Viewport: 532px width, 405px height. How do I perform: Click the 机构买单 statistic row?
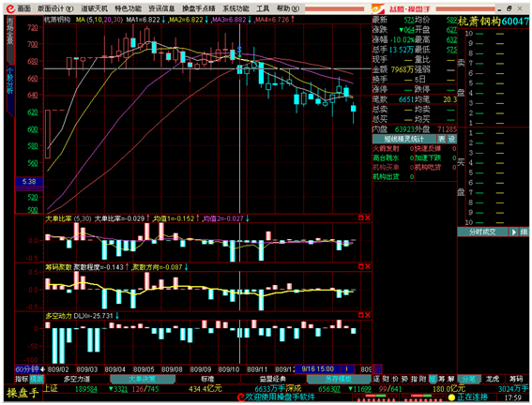(x=393, y=167)
